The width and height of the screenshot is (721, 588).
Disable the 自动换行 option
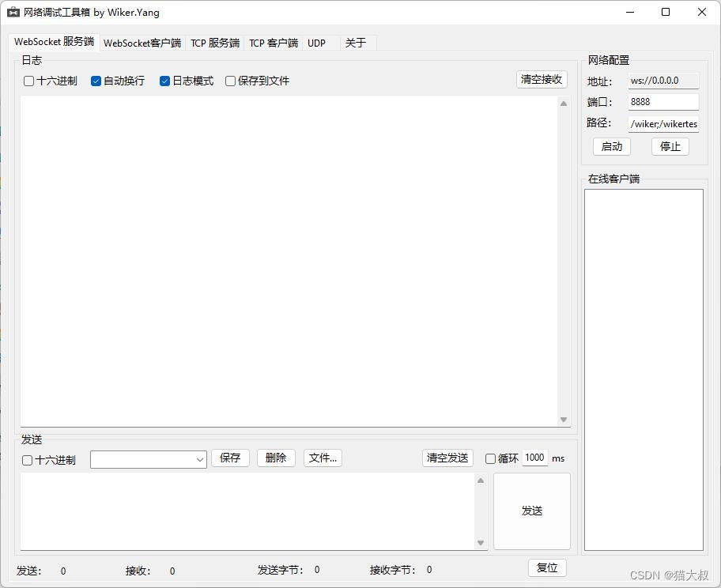click(x=96, y=81)
